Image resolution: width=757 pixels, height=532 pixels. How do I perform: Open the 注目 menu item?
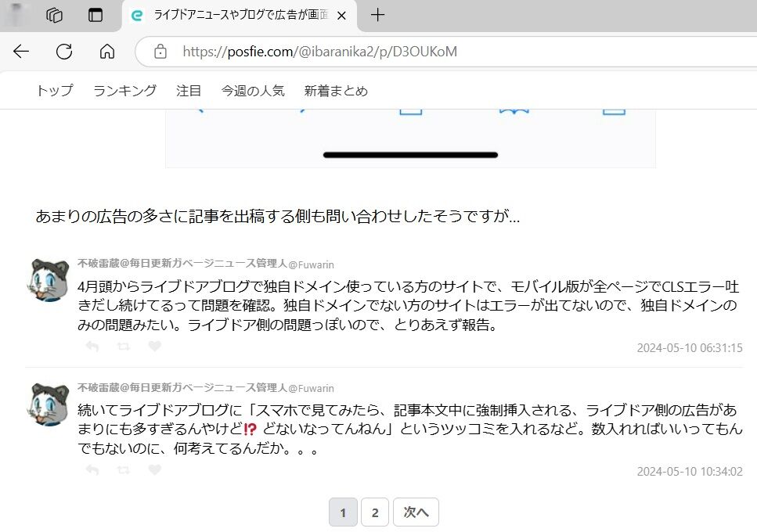[189, 91]
